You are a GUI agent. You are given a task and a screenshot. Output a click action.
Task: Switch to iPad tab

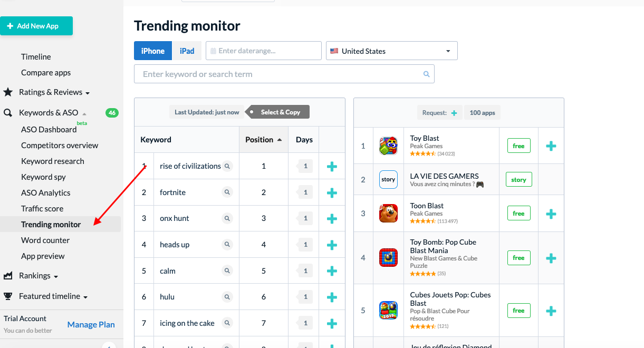coord(187,51)
